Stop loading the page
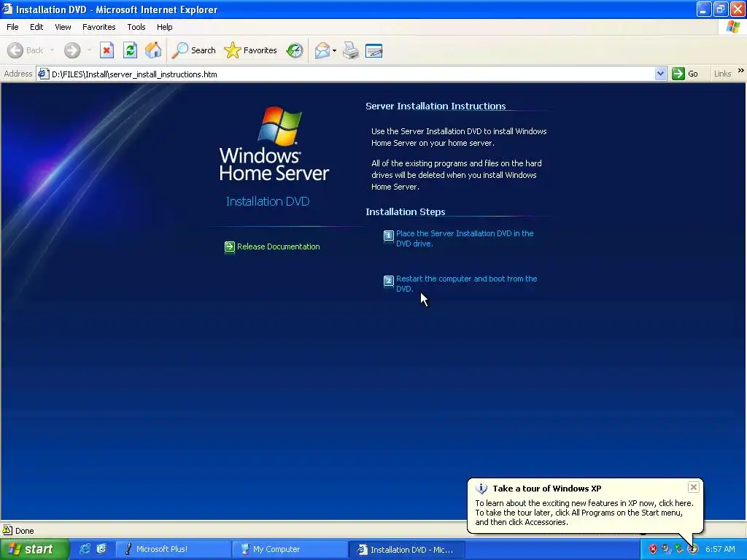747x560 pixels. (x=107, y=50)
